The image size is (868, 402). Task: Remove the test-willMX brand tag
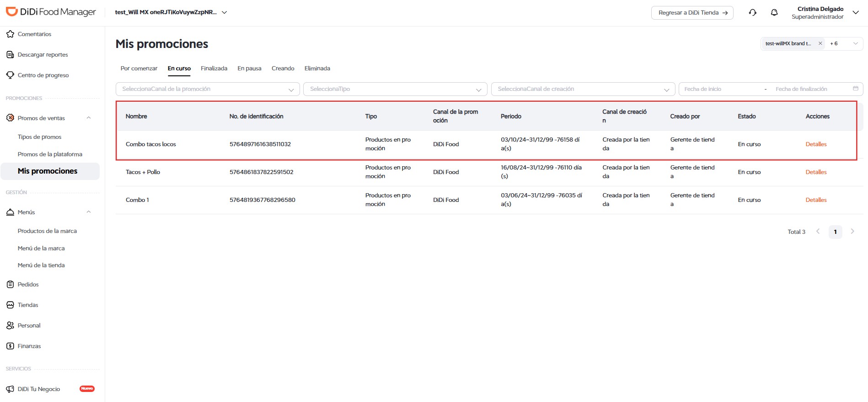tap(820, 43)
